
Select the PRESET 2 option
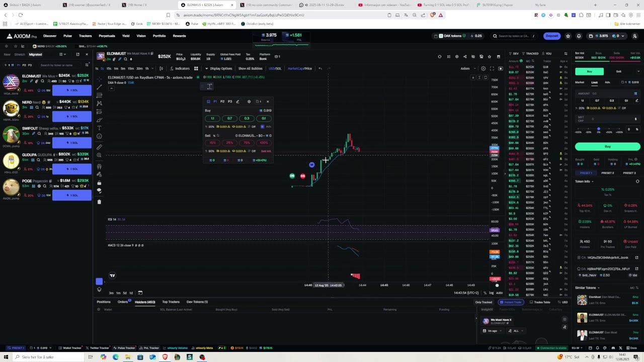click(608, 173)
